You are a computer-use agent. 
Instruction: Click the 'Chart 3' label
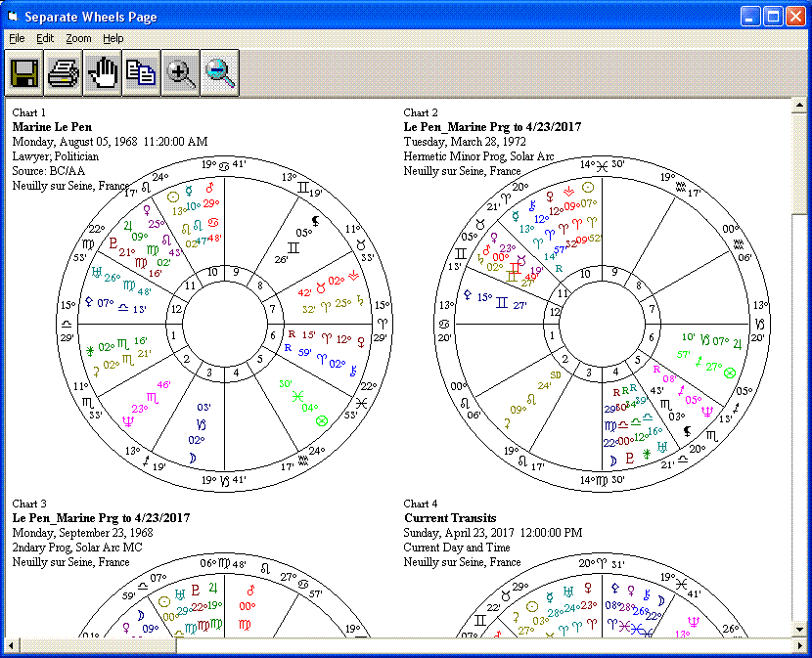pos(29,504)
